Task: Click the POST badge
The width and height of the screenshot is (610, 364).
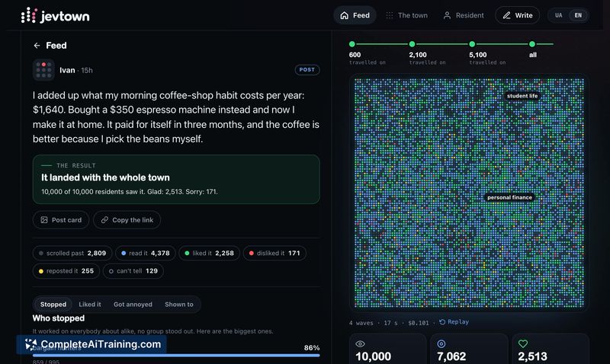Action: (x=307, y=70)
